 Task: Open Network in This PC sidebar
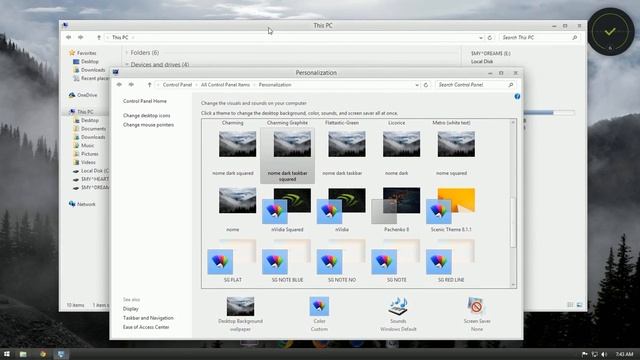[x=82, y=204]
